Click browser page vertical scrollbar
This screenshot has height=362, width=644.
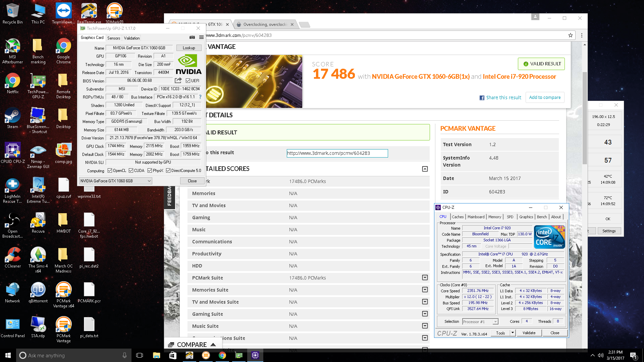[585, 117]
